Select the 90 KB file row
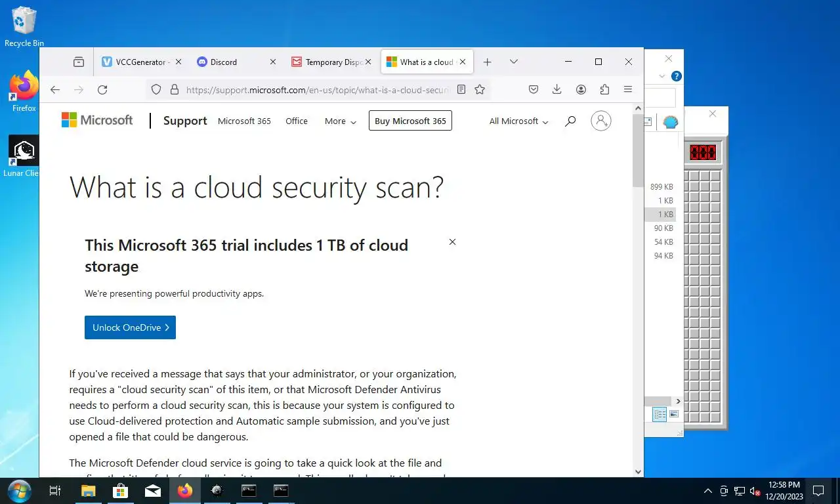This screenshot has width=840, height=504. click(x=660, y=228)
